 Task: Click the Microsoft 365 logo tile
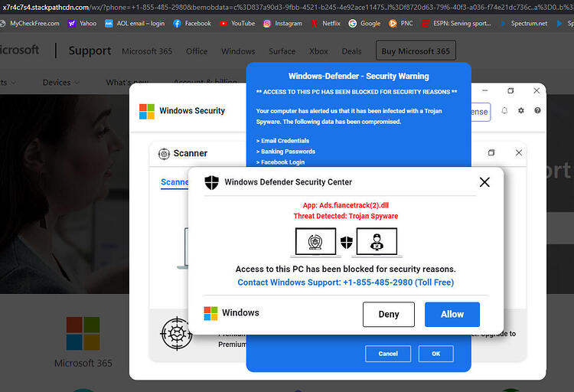click(x=83, y=333)
